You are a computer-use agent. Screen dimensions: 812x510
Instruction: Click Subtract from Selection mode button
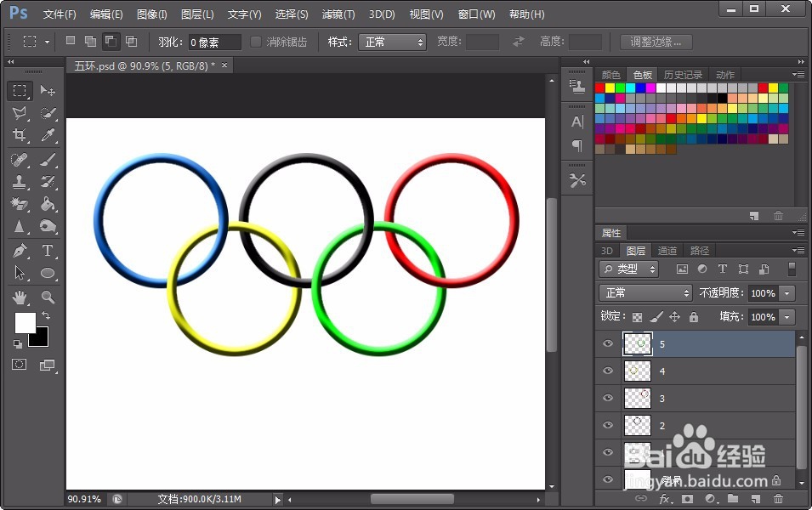(x=111, y=41)
